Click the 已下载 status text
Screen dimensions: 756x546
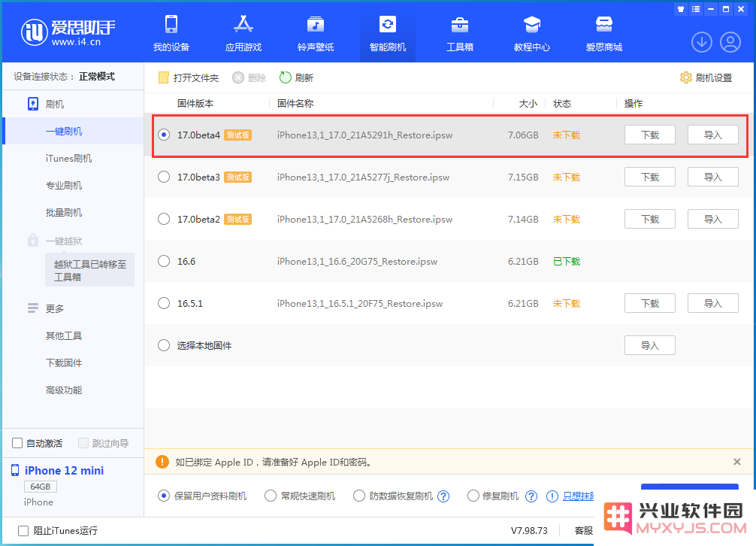567,262
